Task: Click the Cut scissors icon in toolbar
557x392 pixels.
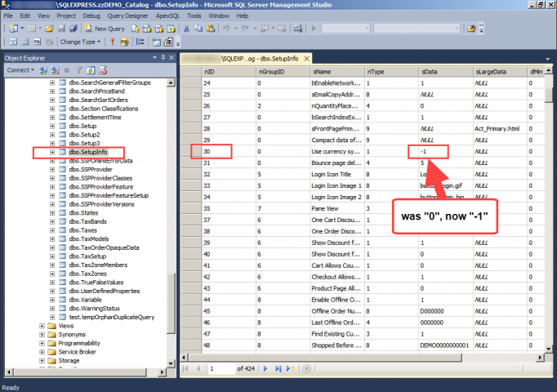Action: pyautogui.click(x=187, y=29)
